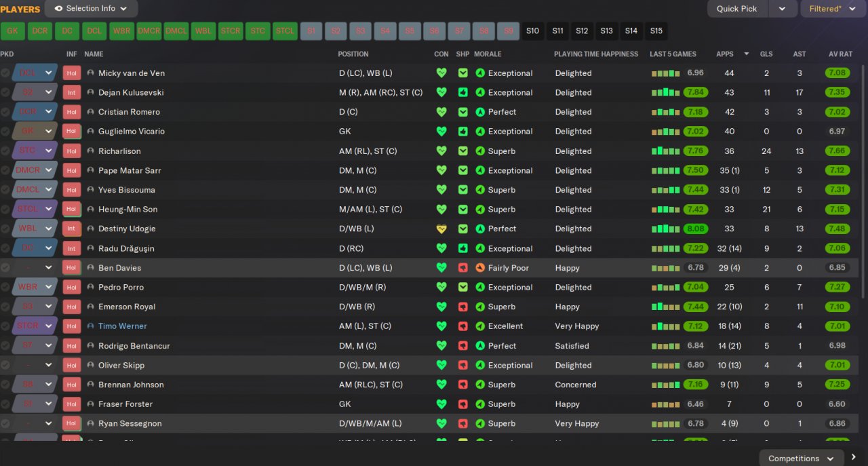Screen dimensions: 868x466
Task: Toggle picked checkmark for Ryan Sessegnon
Action: (x=5, y=424)
